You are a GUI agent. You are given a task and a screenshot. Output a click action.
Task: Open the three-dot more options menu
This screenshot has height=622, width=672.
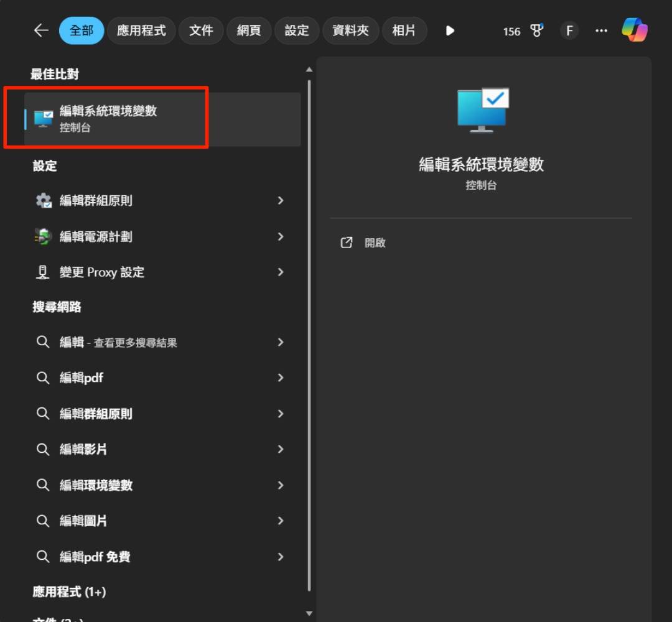point(601,30)
